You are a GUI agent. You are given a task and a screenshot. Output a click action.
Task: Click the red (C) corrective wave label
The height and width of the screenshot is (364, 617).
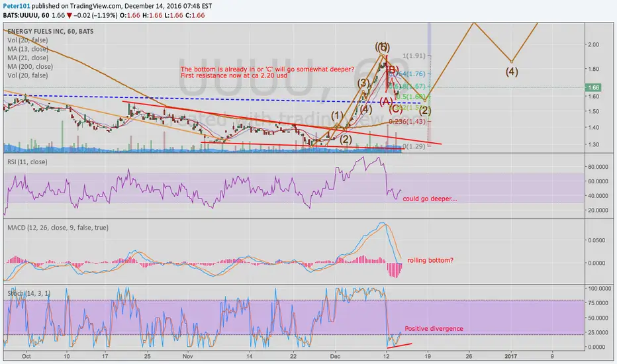(395, 109)
